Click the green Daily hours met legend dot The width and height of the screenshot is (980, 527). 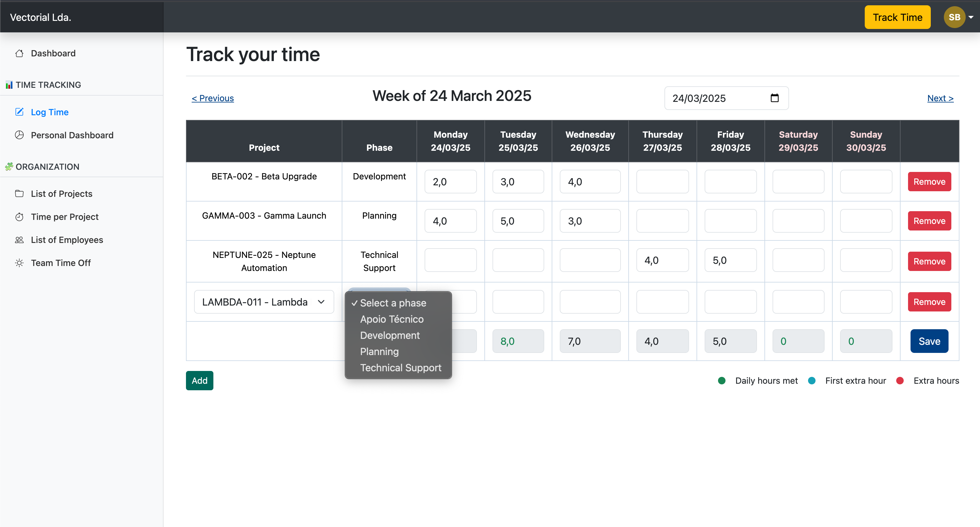click(722, 381)
